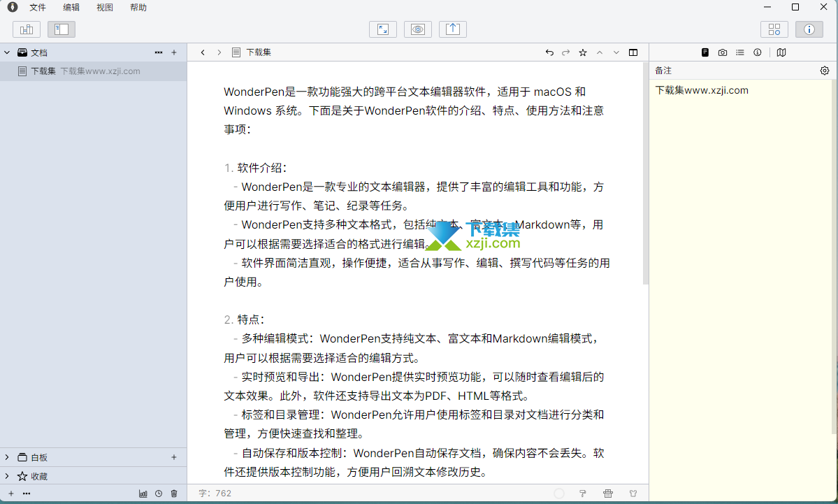Toggle split editor view
Viewport: 838px width, 504px height.
pos(633,52)
